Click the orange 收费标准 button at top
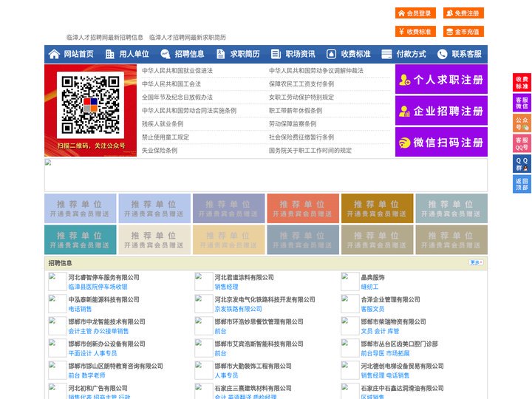This screenshot has width=532, height=399. click(415, 32)
